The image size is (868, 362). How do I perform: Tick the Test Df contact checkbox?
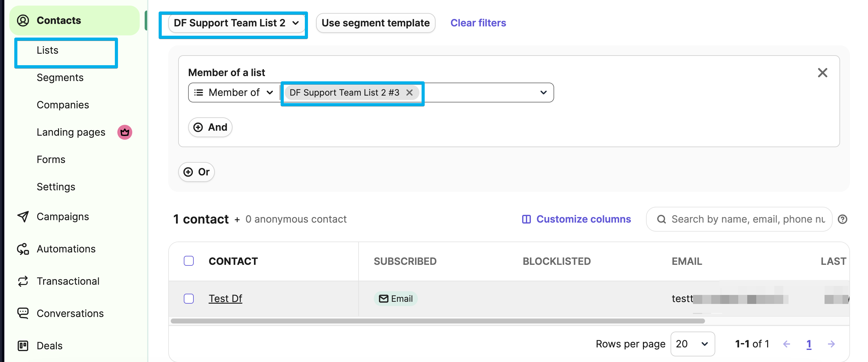click(x=189, y=299)
